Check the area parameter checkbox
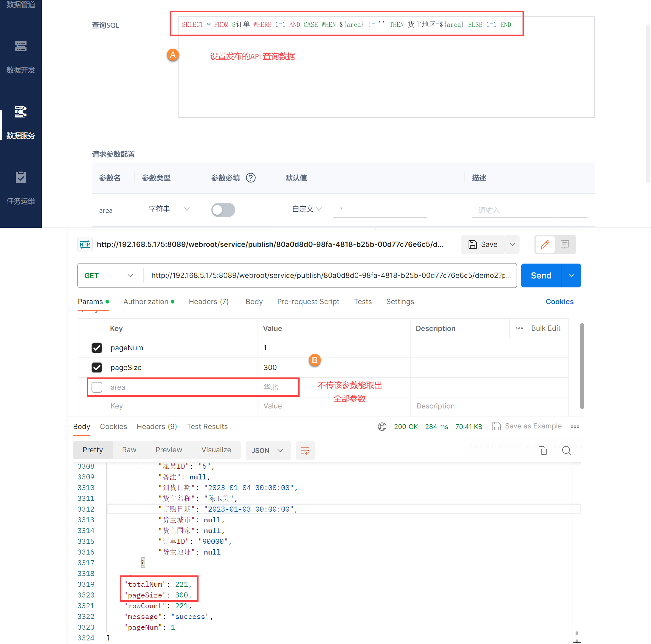This screenshot has width=651, height=644. 97,387
